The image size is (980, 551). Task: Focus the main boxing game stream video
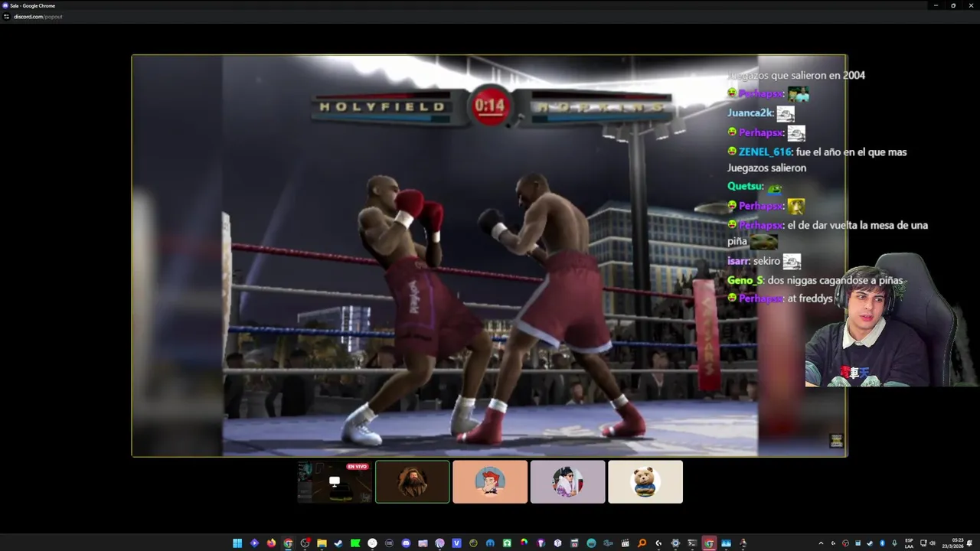click(x=489, y=256)
